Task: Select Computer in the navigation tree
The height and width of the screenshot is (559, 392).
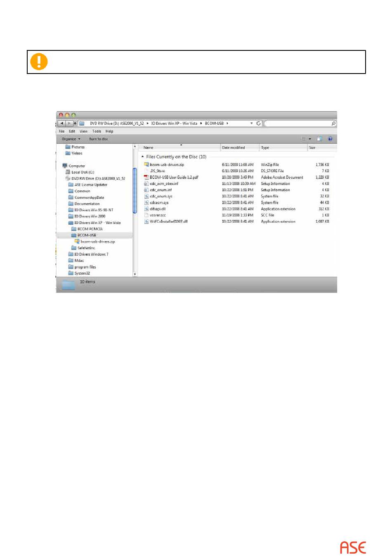Action: [77, 166]
